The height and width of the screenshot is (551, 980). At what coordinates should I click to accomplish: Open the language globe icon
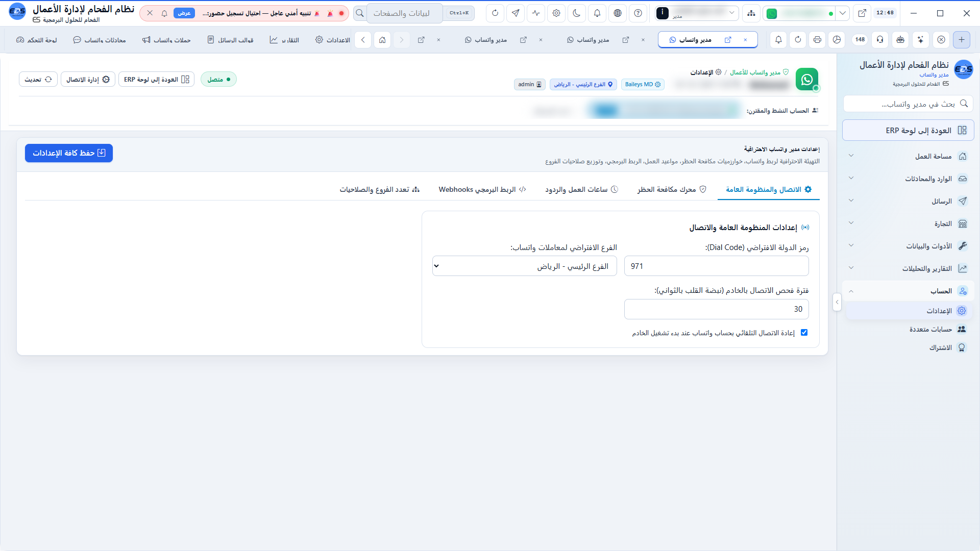(x=618, y=13)
